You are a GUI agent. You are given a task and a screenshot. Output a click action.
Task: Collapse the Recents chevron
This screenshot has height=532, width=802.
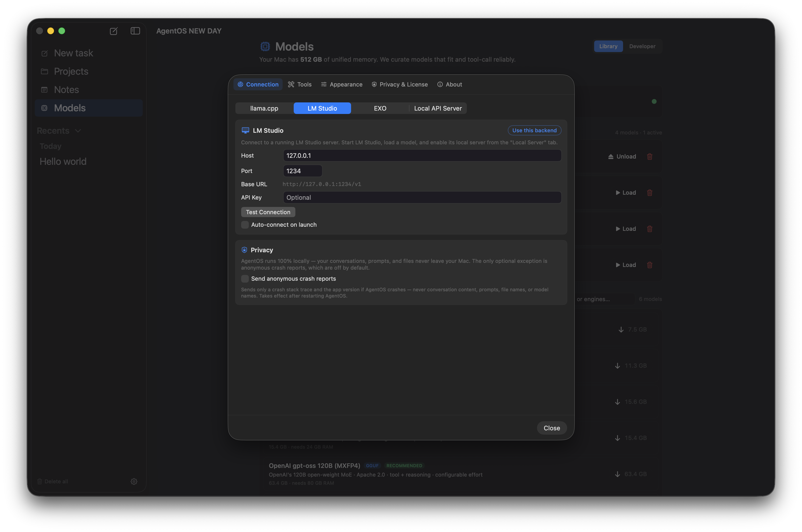[78, 131]
